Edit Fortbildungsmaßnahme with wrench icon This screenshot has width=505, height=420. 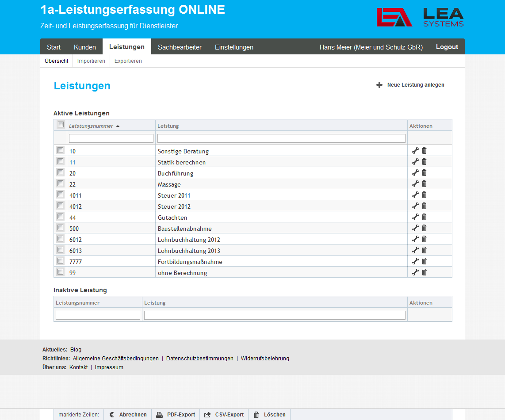(415, 261)
